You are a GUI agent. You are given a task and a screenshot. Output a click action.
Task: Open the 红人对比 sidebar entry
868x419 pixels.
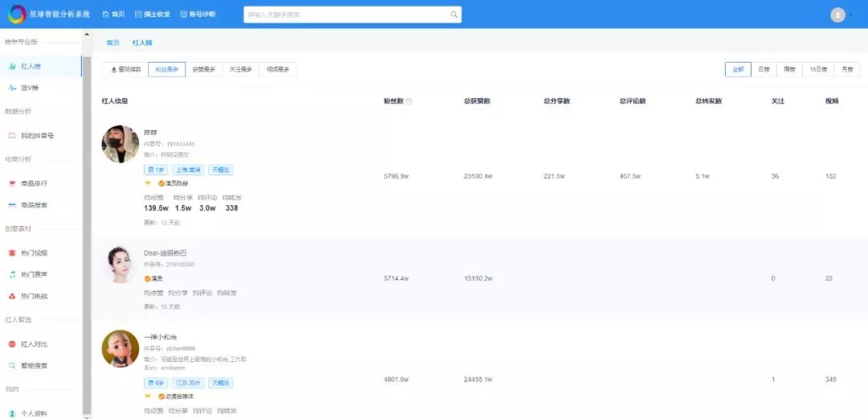click(x=41, y=344)
